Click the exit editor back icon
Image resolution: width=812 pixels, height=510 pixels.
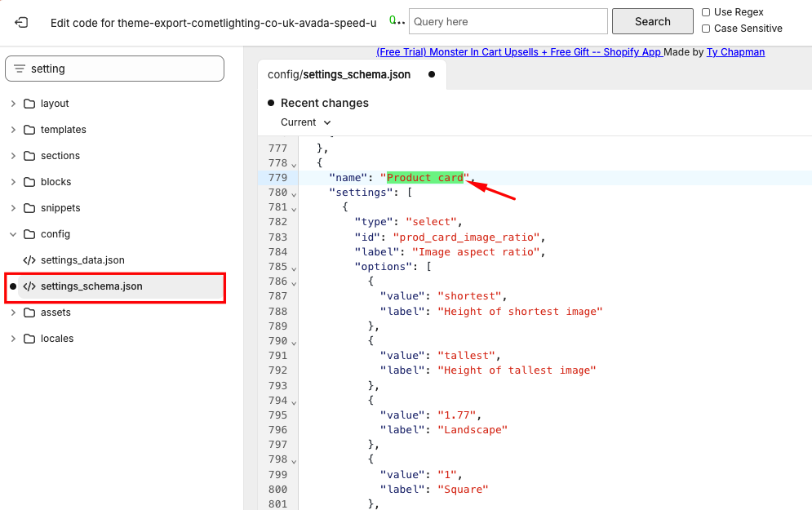tap(21, 22)
